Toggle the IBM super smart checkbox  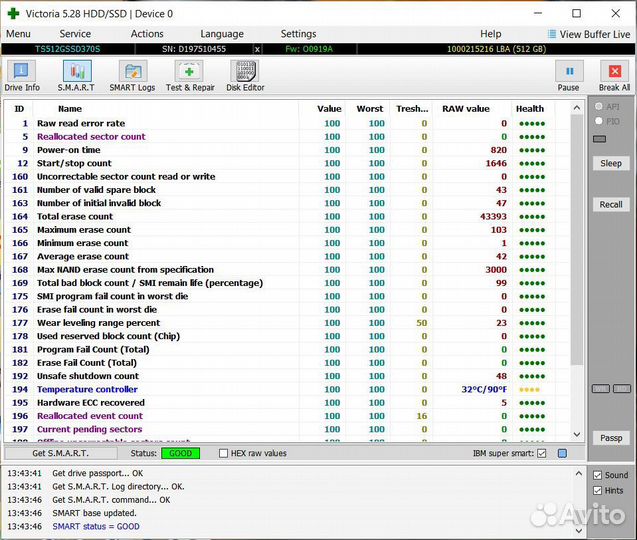pos(542,453)
